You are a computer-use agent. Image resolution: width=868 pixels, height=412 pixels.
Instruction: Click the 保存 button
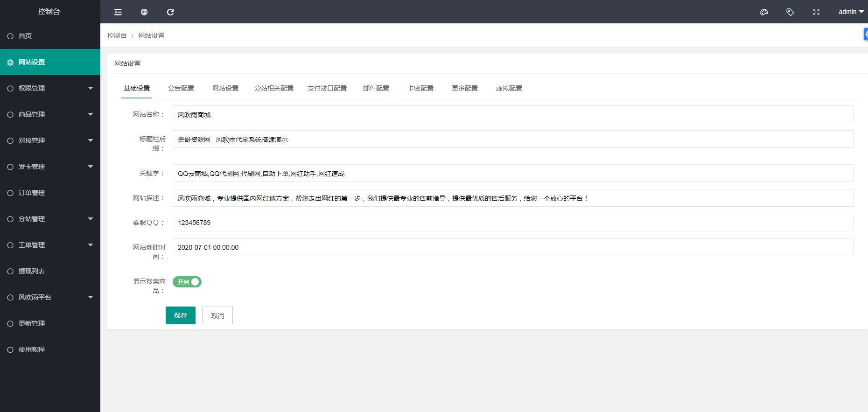(181, 315)
